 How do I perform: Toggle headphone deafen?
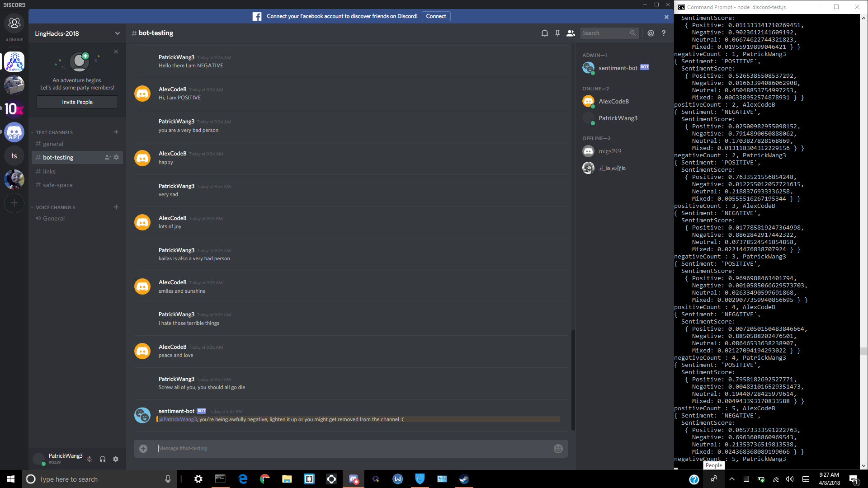103,459
